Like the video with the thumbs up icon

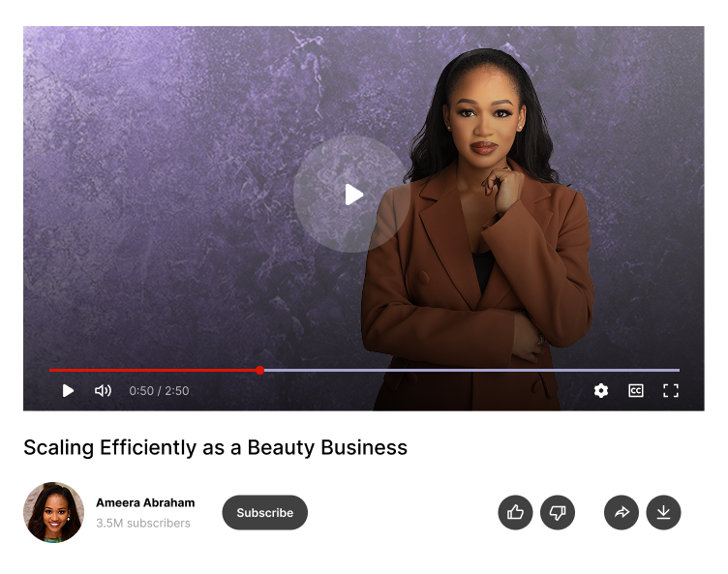point(515,512)
